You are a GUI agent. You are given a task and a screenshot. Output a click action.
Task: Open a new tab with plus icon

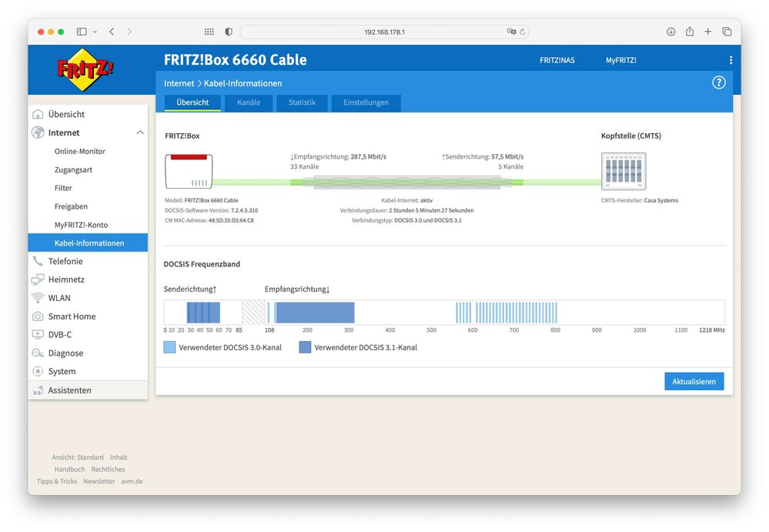point(707,32)
